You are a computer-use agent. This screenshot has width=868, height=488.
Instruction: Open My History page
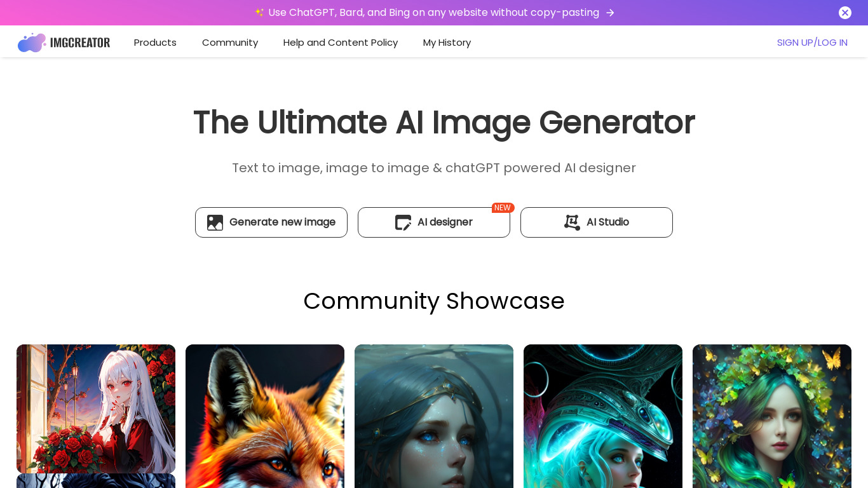447,43
